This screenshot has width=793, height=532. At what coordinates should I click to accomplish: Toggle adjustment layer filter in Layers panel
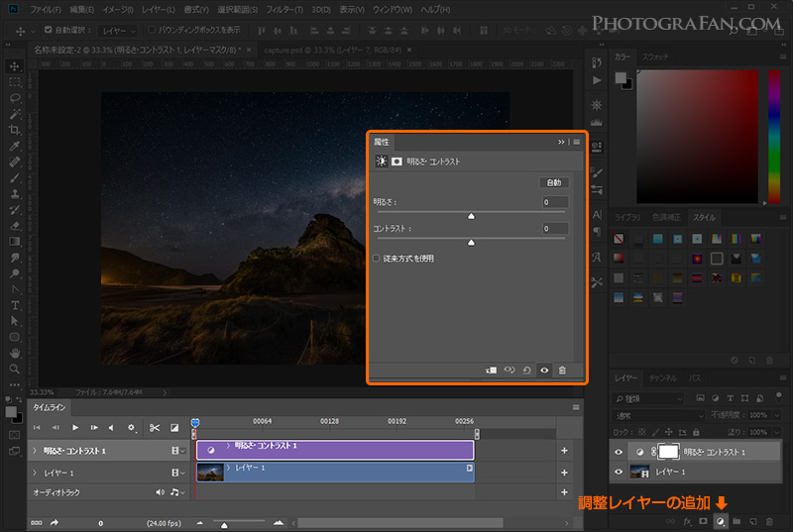715,398
